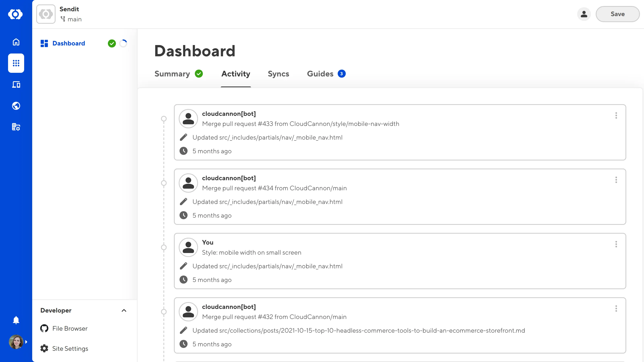Click the green check status circle beside Dashboard
The height and width of the screenshot is (362, 644).
112,43
